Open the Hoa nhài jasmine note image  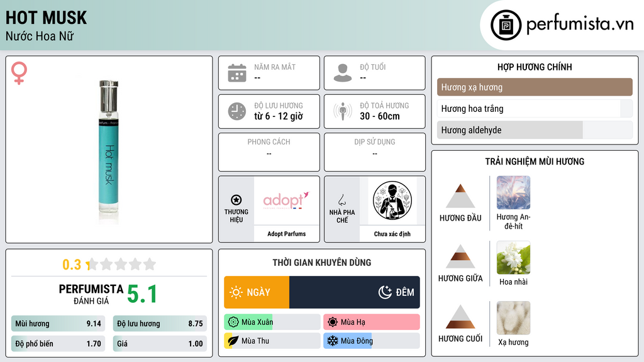coord(513,257)
